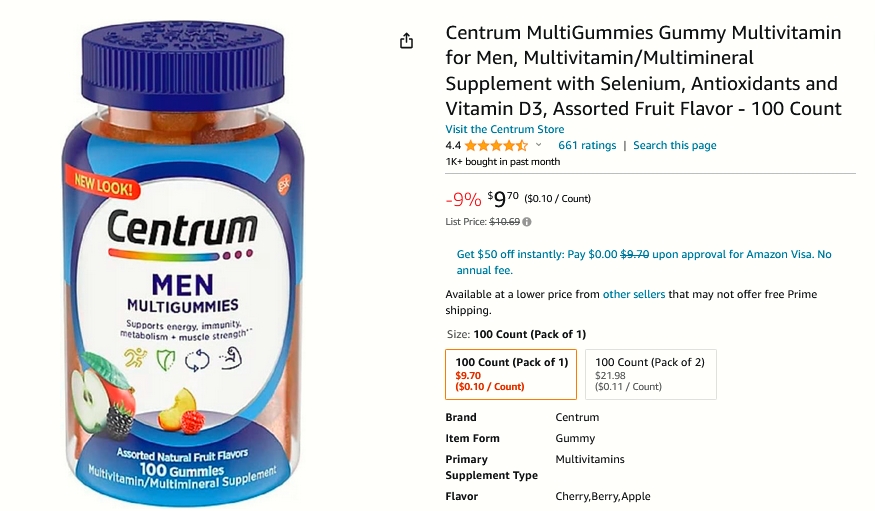Open the other sellers link
Image resolution: width=875 pixels, height=511 pixels.
click(x=634, y=294)
